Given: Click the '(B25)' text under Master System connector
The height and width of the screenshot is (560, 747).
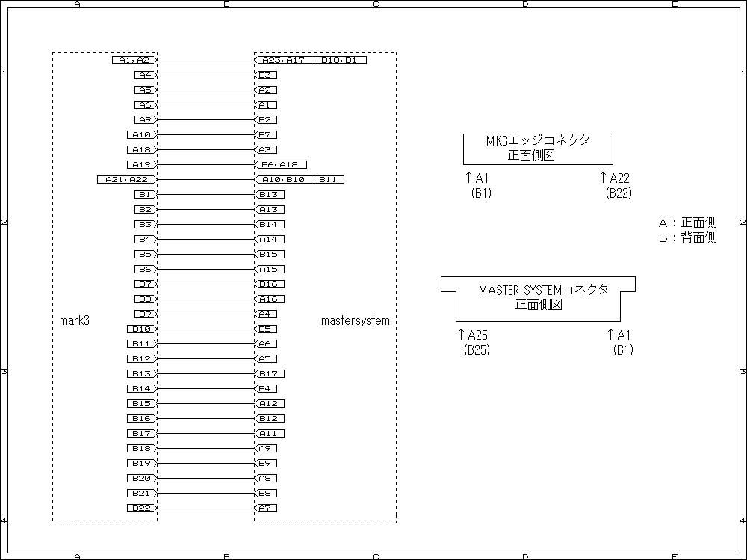Looking at the screenshot, I should [x=477, y=350].
